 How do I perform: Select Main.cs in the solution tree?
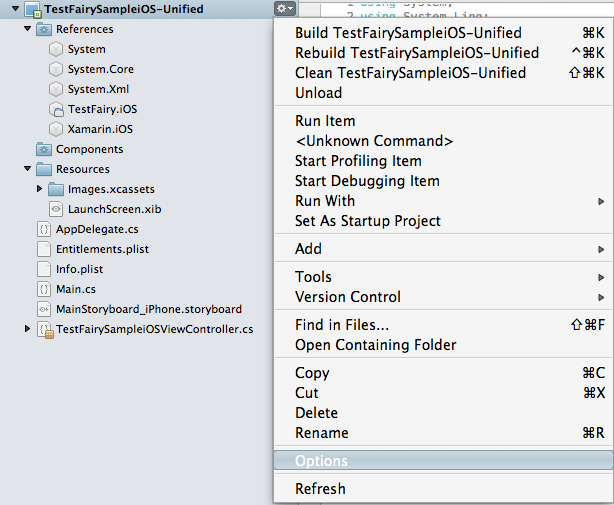pos(75,289)
